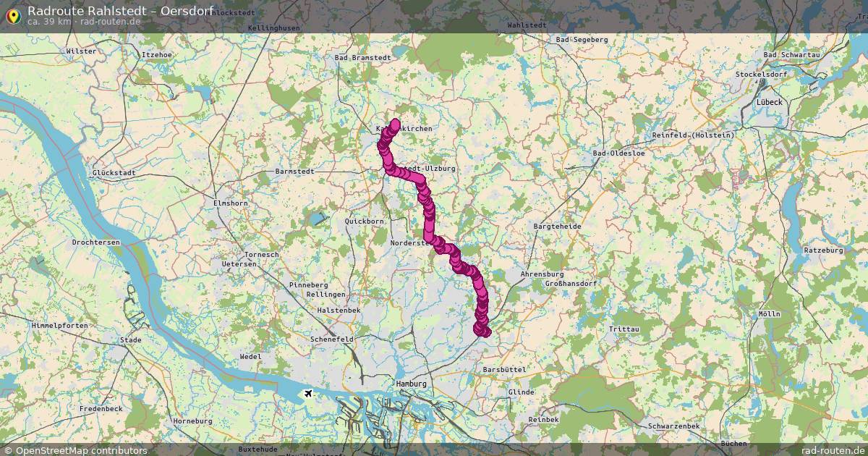Screen dimensions: 868x456
Task: Select the route end marker near Kaltenkirchen
Action: pyautogui.click(x=396, y=123)
